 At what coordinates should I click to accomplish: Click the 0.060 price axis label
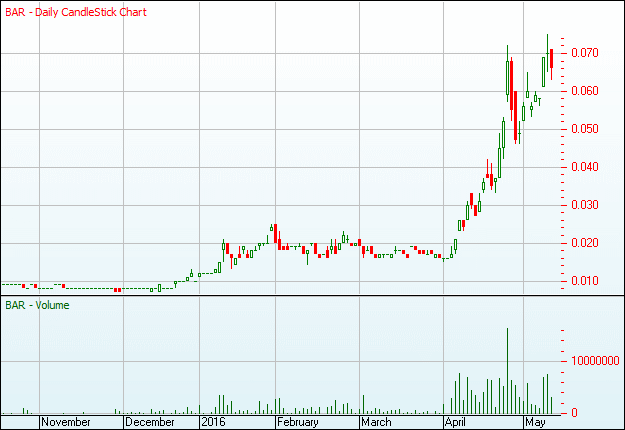coord(585,91)
